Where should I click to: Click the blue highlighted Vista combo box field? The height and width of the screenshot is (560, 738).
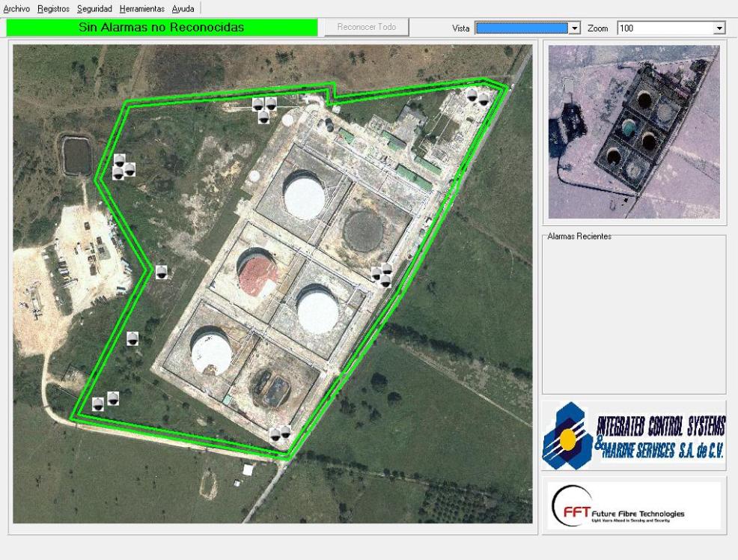tap(522, 28)
